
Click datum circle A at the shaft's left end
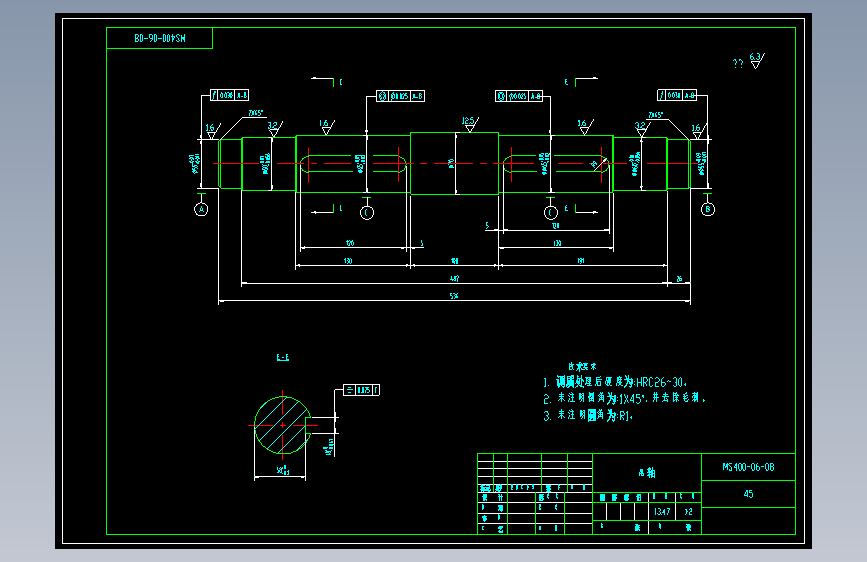pyautogui.click(x=201, y=210)
